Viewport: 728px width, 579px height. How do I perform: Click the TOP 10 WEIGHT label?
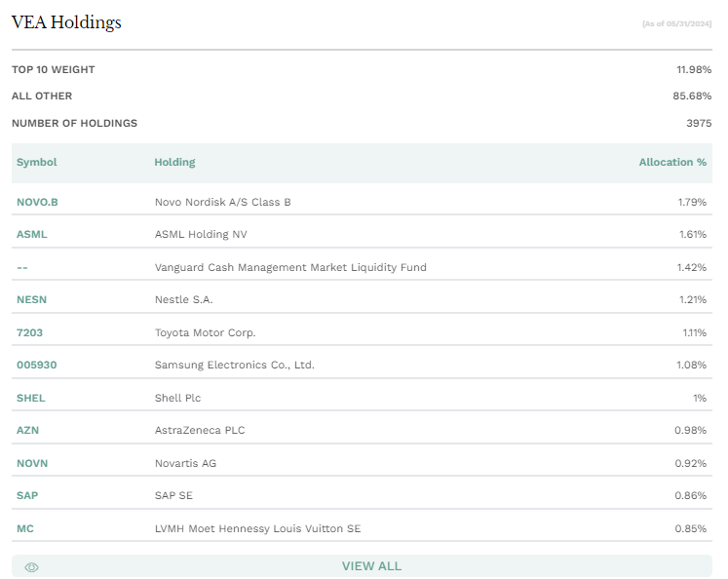(x=54, y=69)
